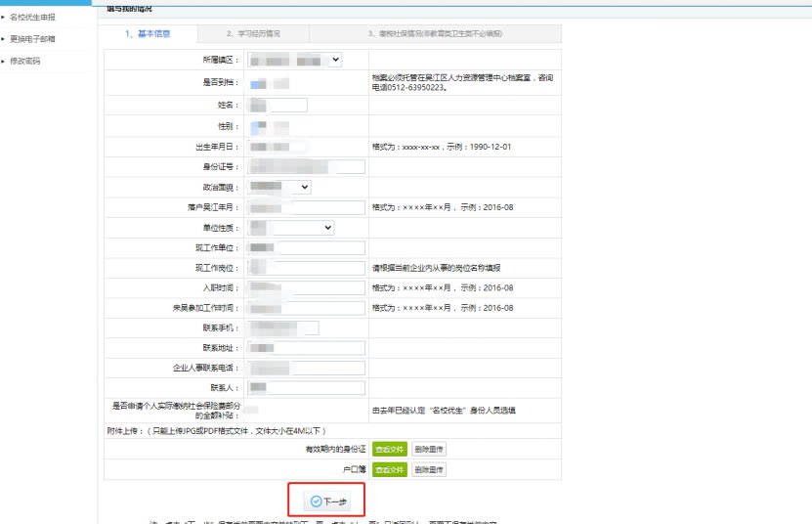The width and height of the screenshot is (812, 524).
Task: Click 删除重传 for the 身份证 attachment
Action: pos(428,449)
